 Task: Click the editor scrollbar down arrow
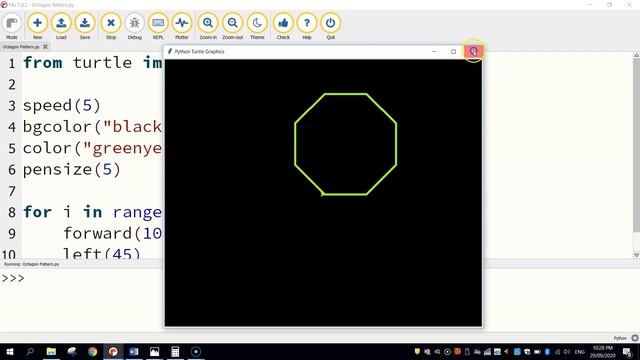(636, 255)
